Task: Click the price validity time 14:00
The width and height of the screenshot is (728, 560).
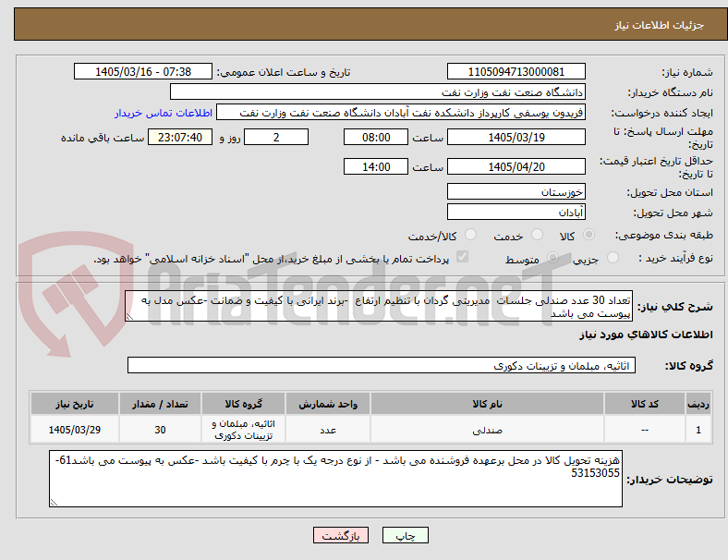Action: pyautogui.click(x=376, y=166)
